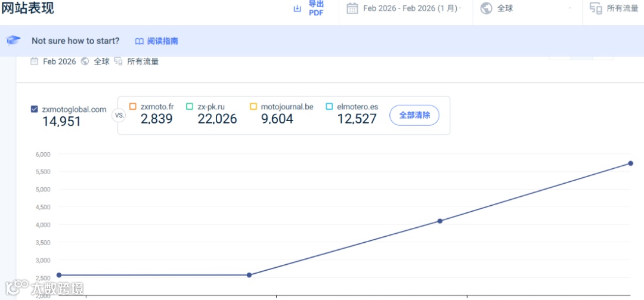Screen dimensions: 644x300
Task: Click the 'Not sure how to start?' text
Action: (76, 41)
